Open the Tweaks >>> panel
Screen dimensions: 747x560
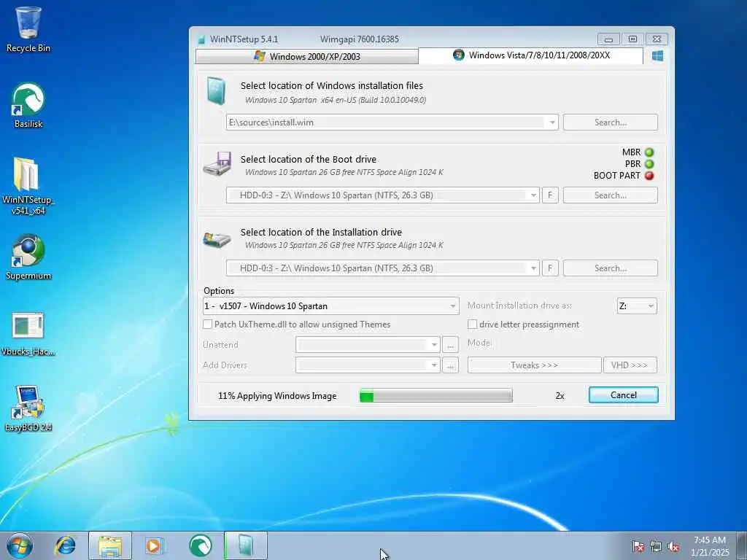[x=534, y=365]
